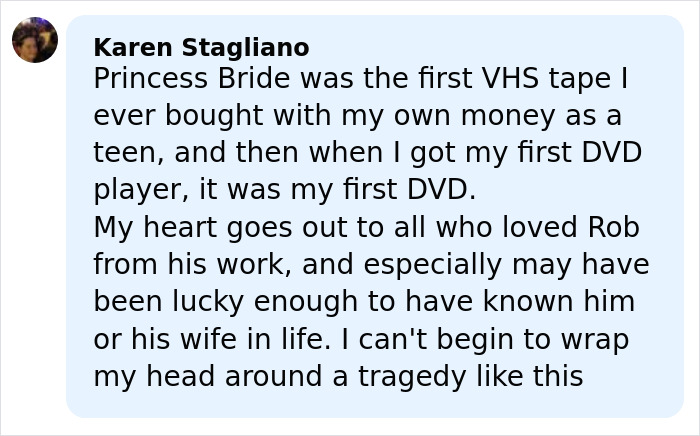Click Karen Stagliano's profile picture
The height and width of the screenshot is (436, 700).
click(x=35, y=40)
